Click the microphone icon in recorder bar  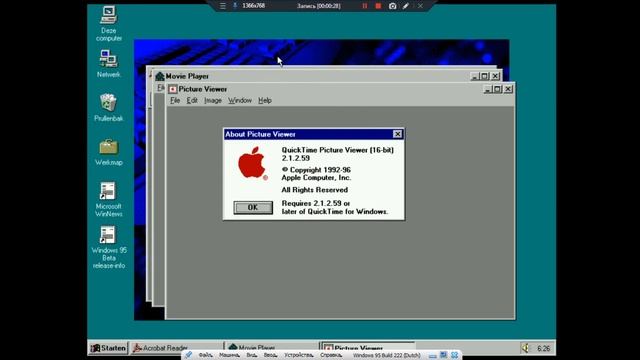[x=235, y=6]
